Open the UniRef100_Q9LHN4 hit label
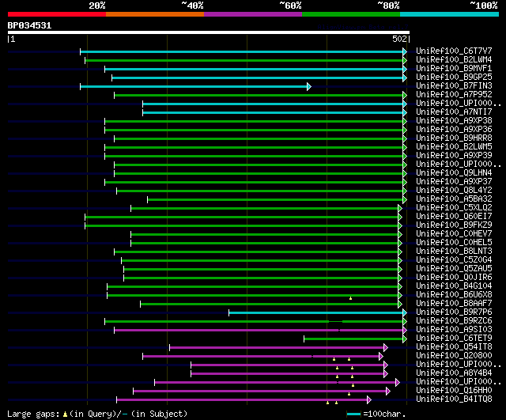506x420 pixels. (x=454, y=173)
